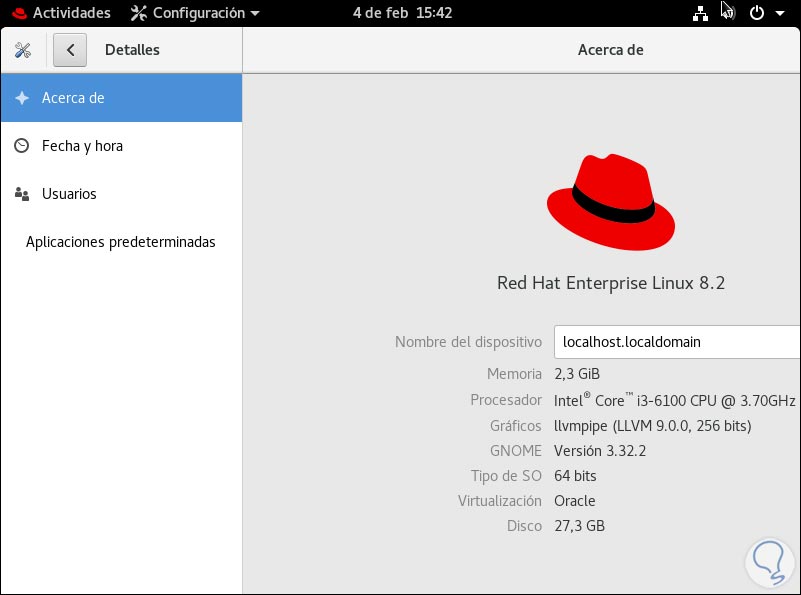Viewport: 801px width, 595px height.
Task: Click the Nombre del dispositivo text field
Action: pos(677,342)
